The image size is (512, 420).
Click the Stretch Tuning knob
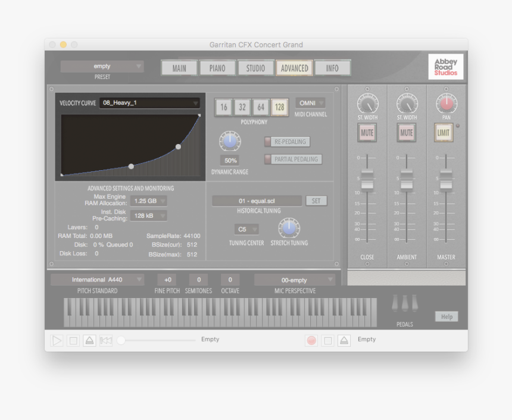coord(289,229)
